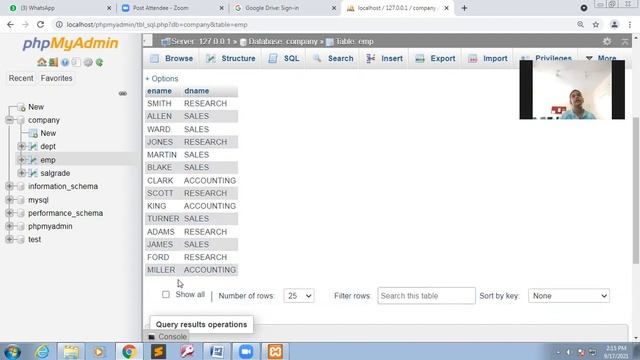The height and width of the screenshot is (360, 640).
Task: Launch Internet Explorer from taskbar
Action: click(42, 351)
